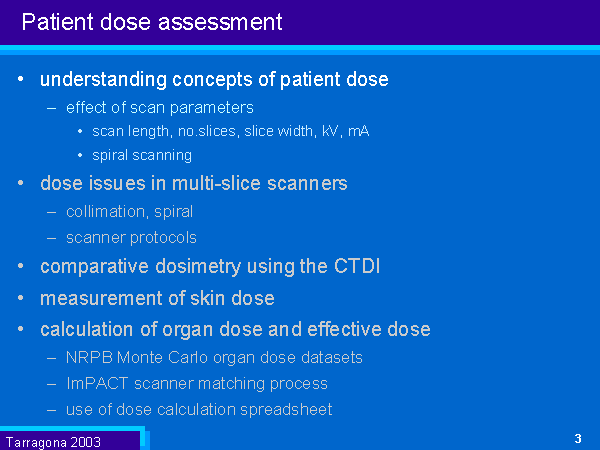Image resolution: width=600 pixels, height=450 pixels.
Task: Click the 'spiral scanning' text
Action: 142,155
